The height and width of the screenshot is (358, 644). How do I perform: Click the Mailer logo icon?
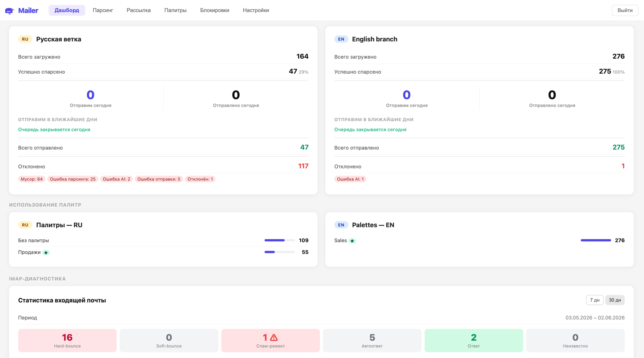10,11
